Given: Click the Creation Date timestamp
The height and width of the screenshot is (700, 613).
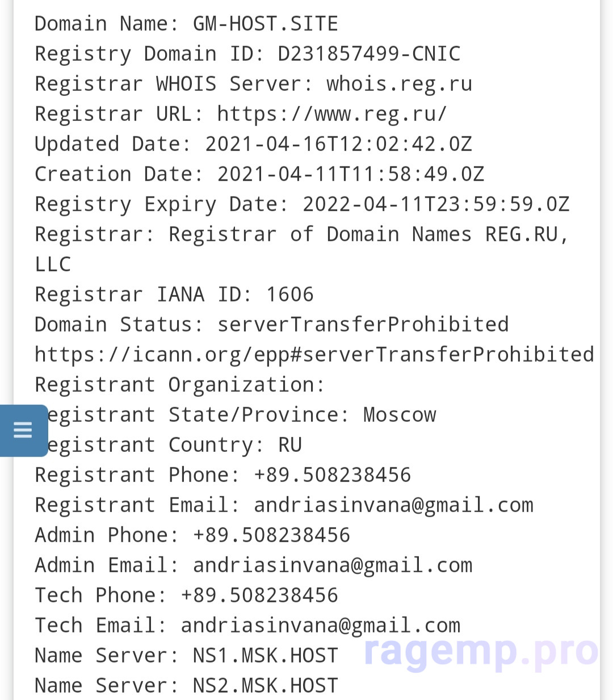Looking at the screenshot, I should pos(351,174).
